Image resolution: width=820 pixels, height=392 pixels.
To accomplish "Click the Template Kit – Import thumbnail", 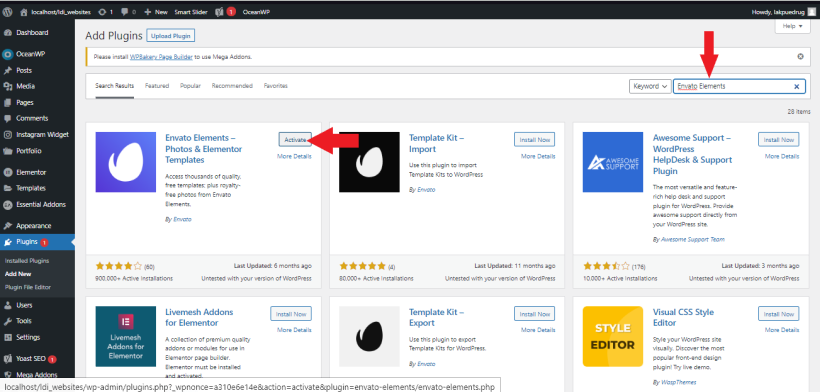I will coord(369,162).
